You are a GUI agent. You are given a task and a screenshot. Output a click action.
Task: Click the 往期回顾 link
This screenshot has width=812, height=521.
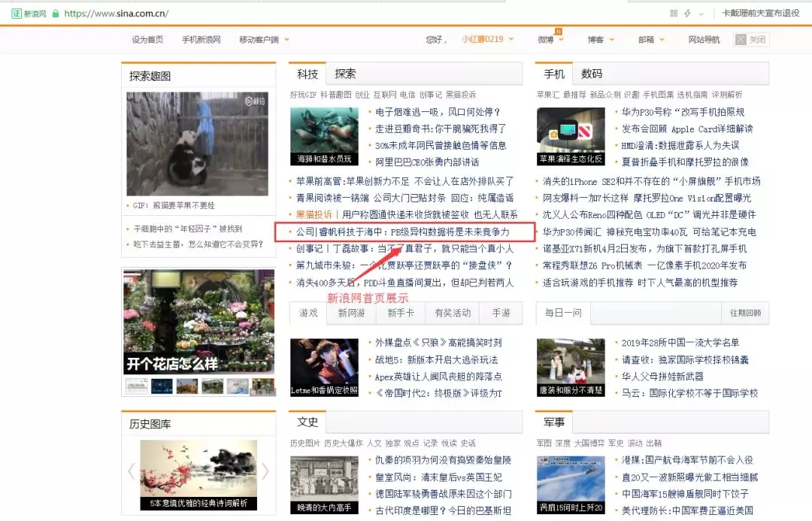[744, 313]
